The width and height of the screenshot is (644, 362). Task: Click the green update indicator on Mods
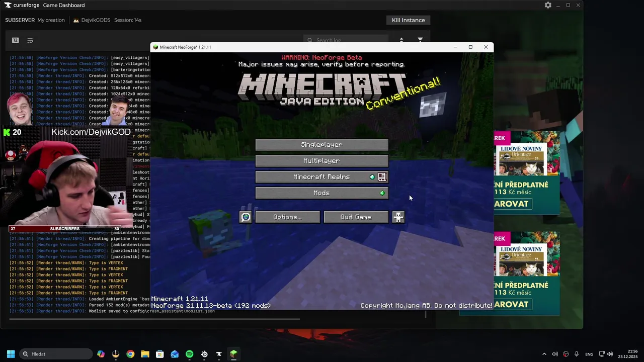tap(382, 193)
